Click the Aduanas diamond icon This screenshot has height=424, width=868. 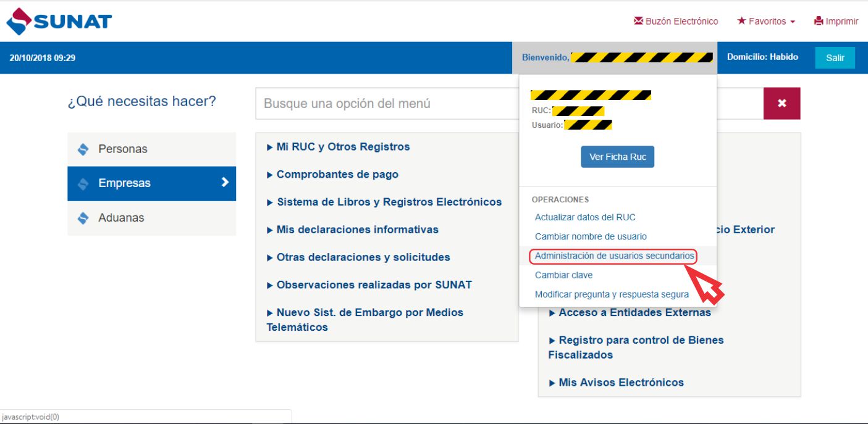(x=83, y=218)
